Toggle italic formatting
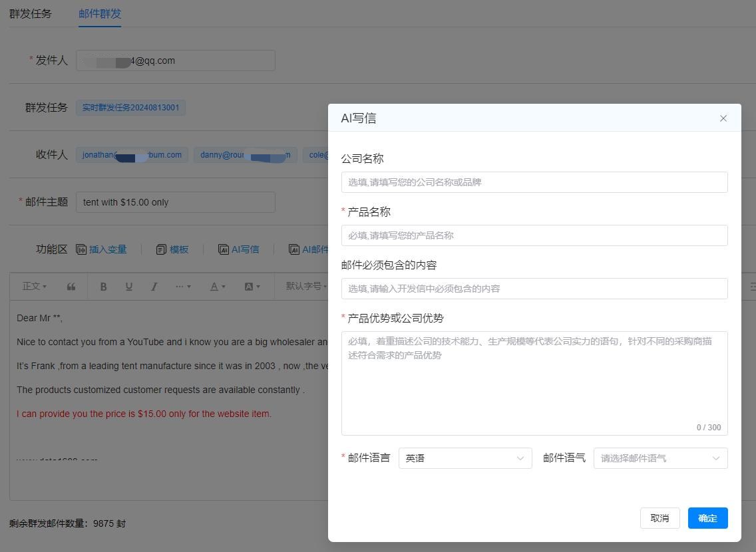756x552 pixels. point(154,287)
